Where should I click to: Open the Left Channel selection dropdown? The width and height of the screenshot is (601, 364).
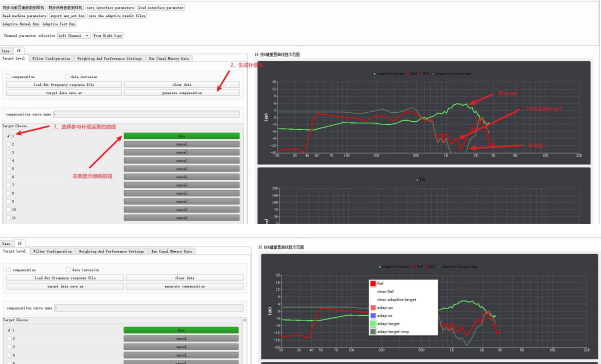tap(74, 36)
